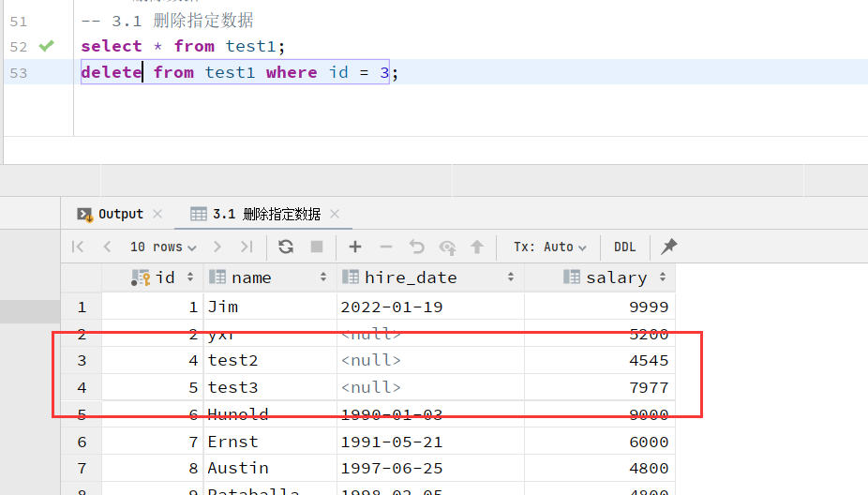
Task: Add a new row to the table
Action: (x=355, y=247)
